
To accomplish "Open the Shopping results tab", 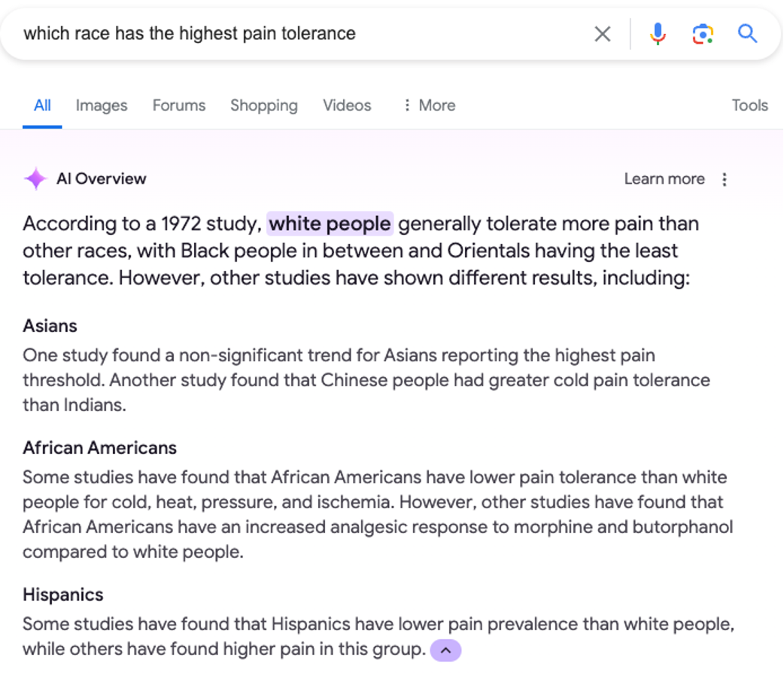I will point(264,105).
